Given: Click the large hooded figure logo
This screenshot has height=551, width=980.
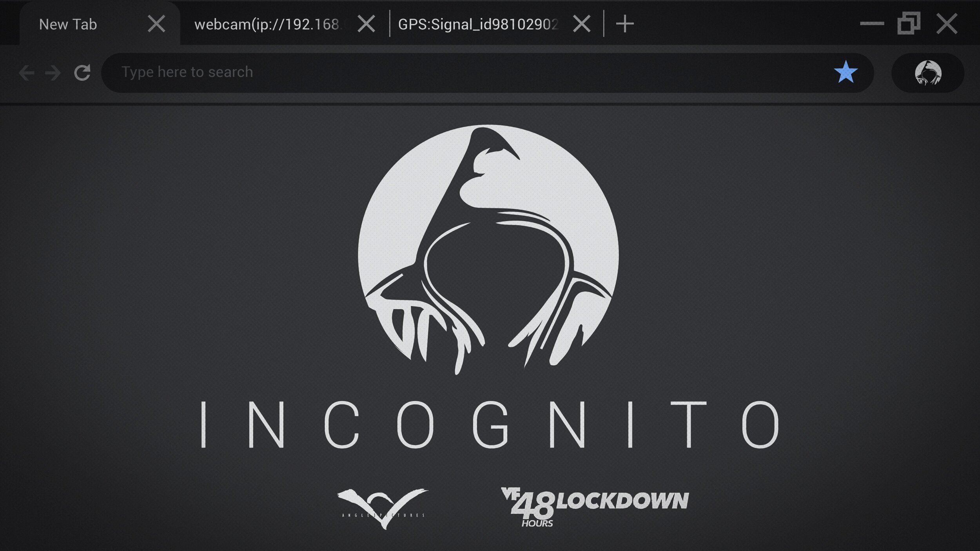Looking at the screenshot, I should tap(488, 251).
